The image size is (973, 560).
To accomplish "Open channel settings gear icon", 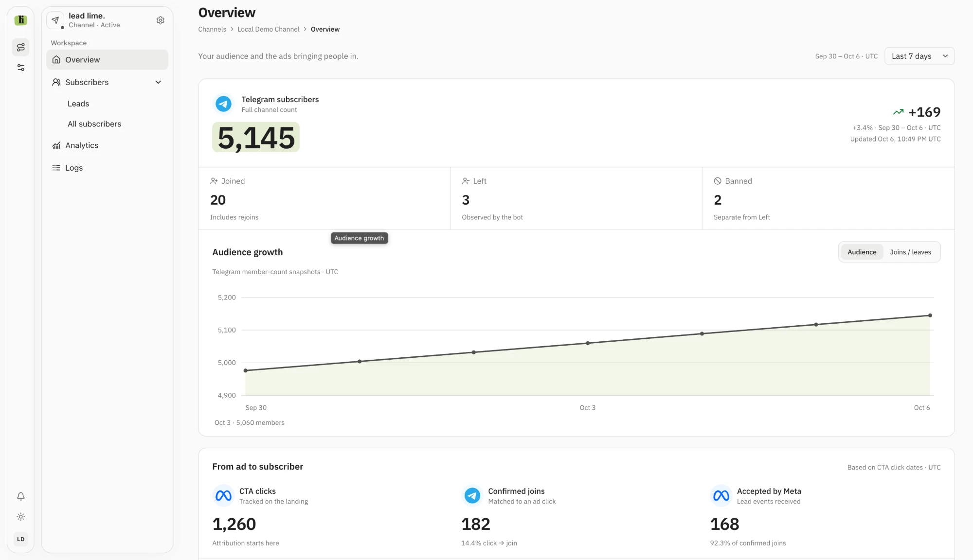I will click(160, 20).
